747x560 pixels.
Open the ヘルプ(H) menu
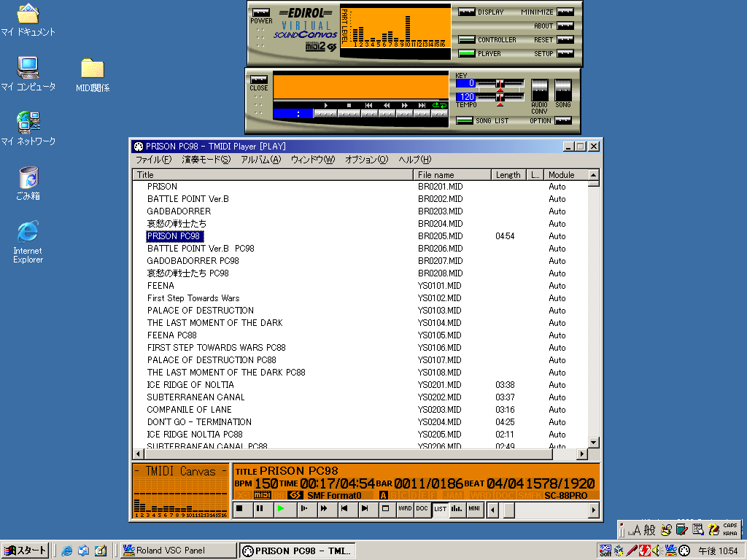(415, 160)
